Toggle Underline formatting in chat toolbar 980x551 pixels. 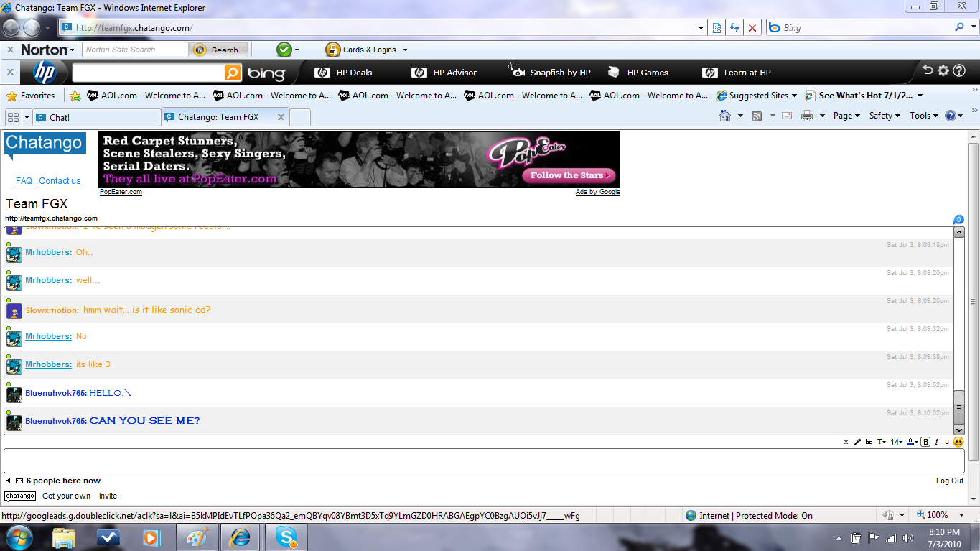click(947, 443)
